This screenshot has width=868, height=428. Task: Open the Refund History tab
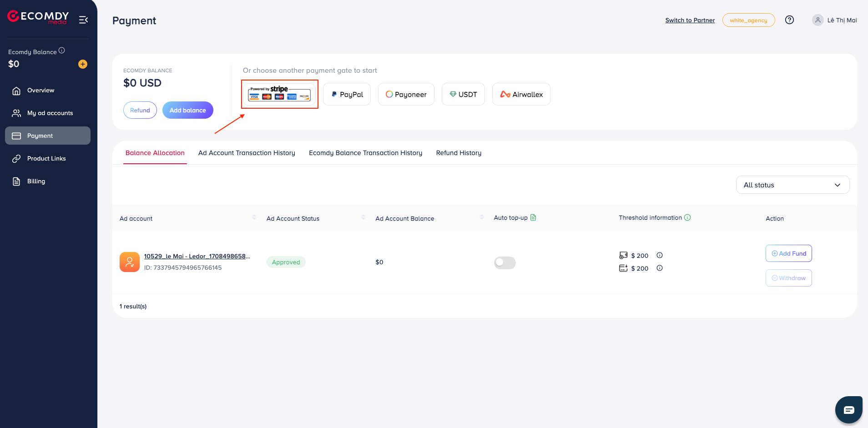(x=459, y=153)
